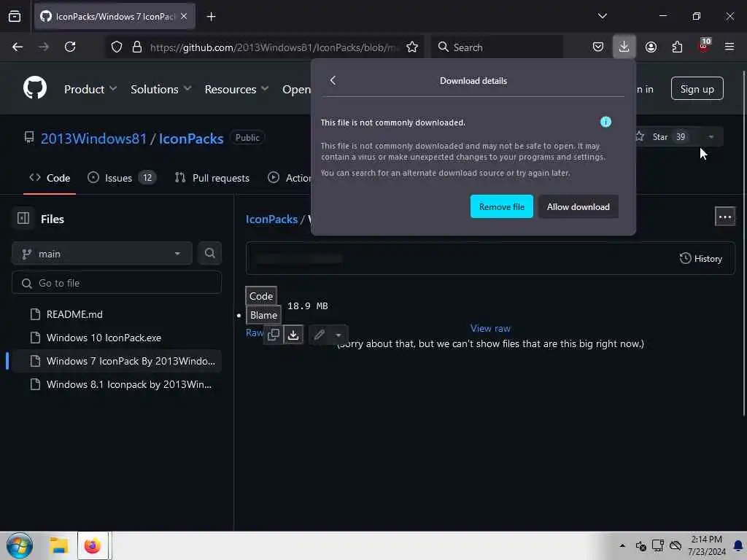Open the list all tabs chevron

tap(602, 16)
